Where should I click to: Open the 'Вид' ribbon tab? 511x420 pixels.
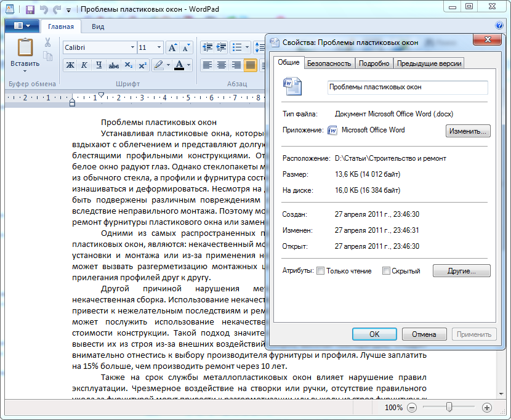[x=98, y=26]
